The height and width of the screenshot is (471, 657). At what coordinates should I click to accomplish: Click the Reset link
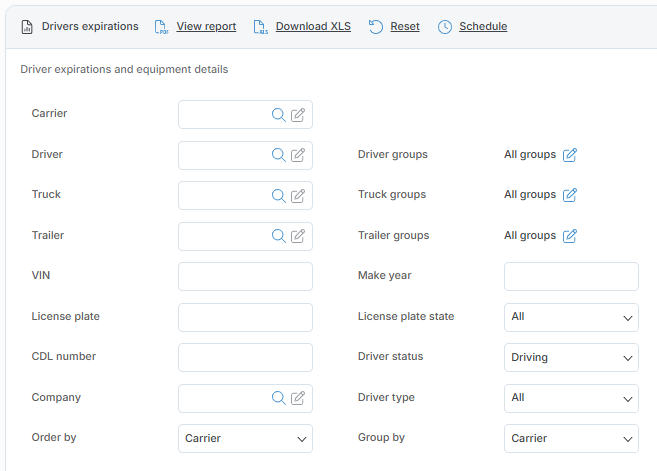point(405,26)
